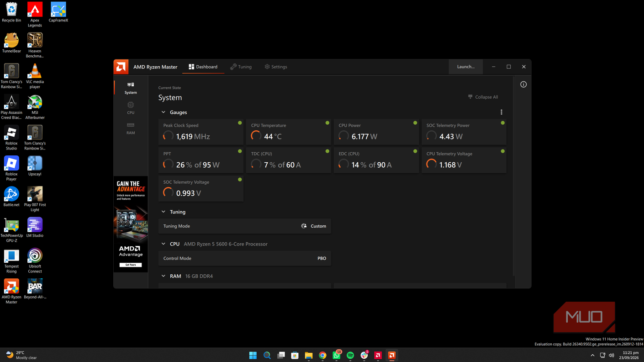Viewport: 644px width, 362px height.
Task: Click the SOC Telemetry Voltage 0.993 V gauge
Action: [x=201, y=189]
